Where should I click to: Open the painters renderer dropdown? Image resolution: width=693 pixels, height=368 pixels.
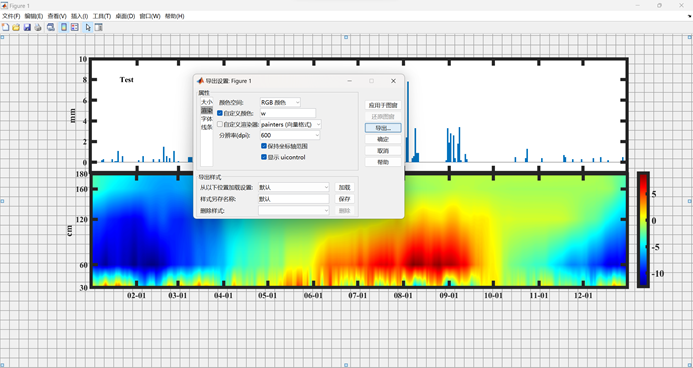pos(290,125)
